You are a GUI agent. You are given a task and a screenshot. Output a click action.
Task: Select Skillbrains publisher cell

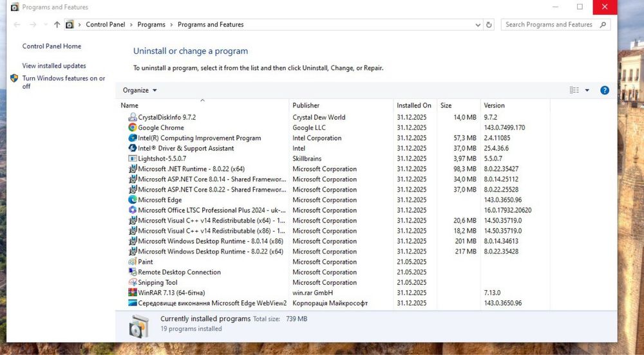coord(307,158)
